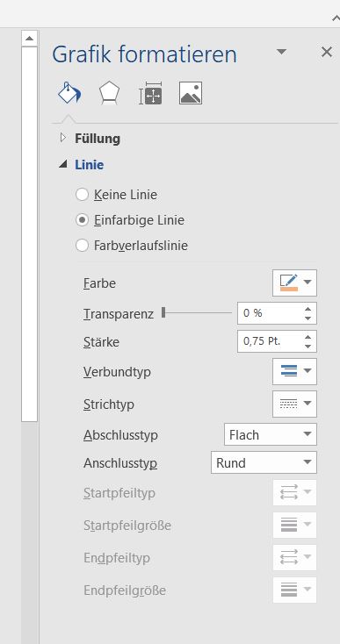Open the Verbundtyp compound line menu

pos(294,371)
